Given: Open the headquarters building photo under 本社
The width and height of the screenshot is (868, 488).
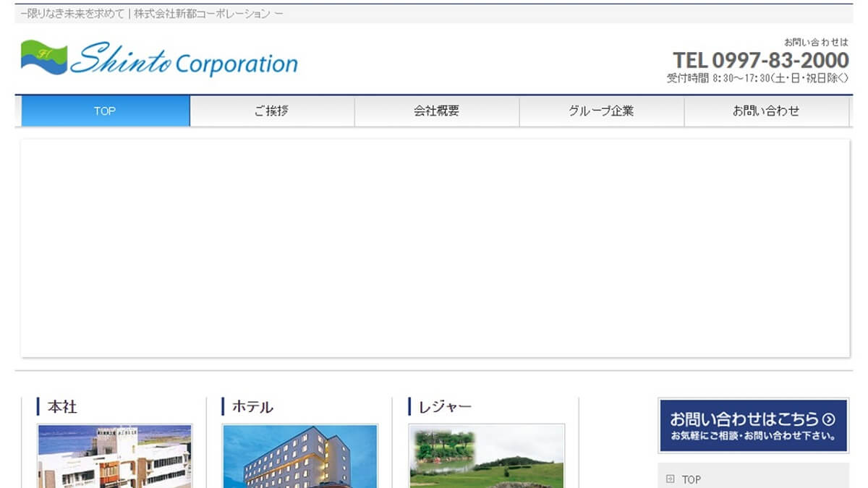Looking at the screenshot, I should point(115,457).
